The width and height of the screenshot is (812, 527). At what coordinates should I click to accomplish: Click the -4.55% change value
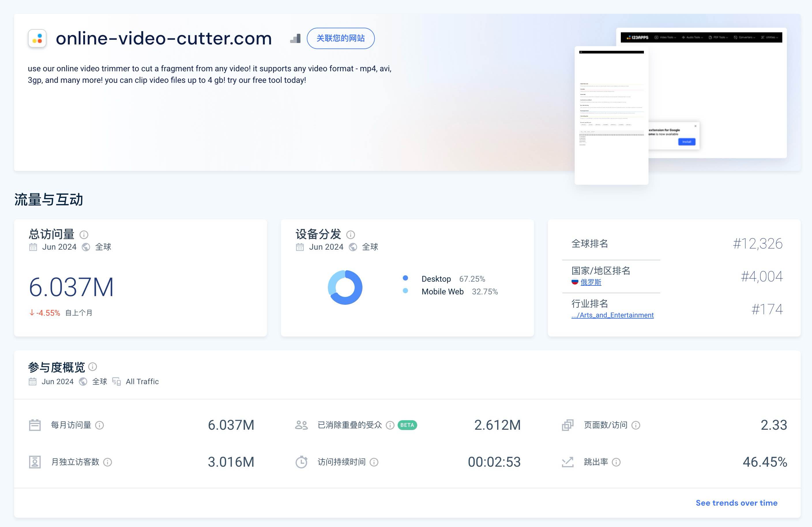pyautogui.click(x=45, y=313)
